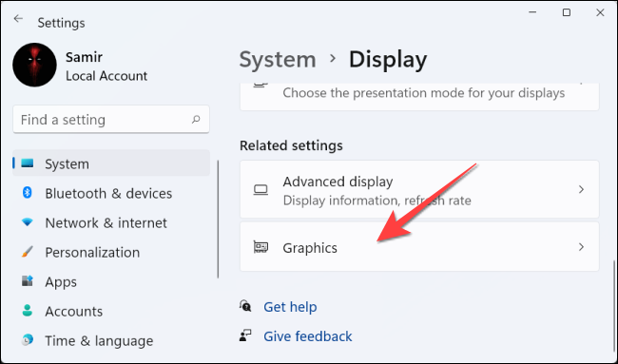
Task: Click the Give feedback person icon
Action: click(245, 335)
